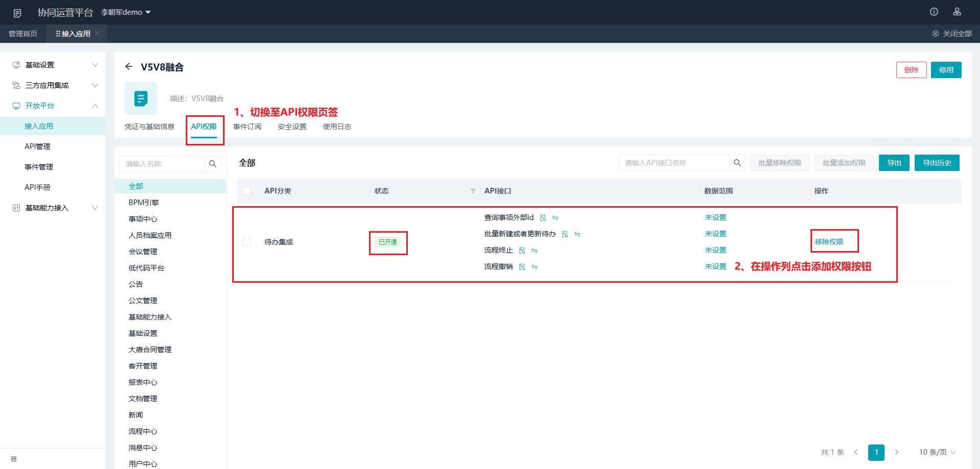Click the 移除权限 link
The height and width of the screenshot is (469, 980).
(829, 242)
